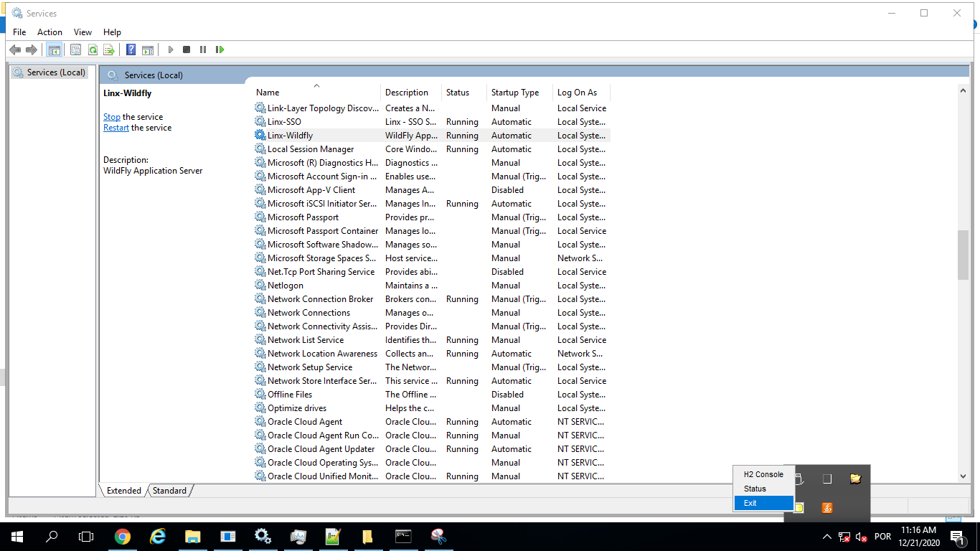980x551 pixels.
Task: Click the white dotted-square icon in tray overflow
Action: (826, 479)
